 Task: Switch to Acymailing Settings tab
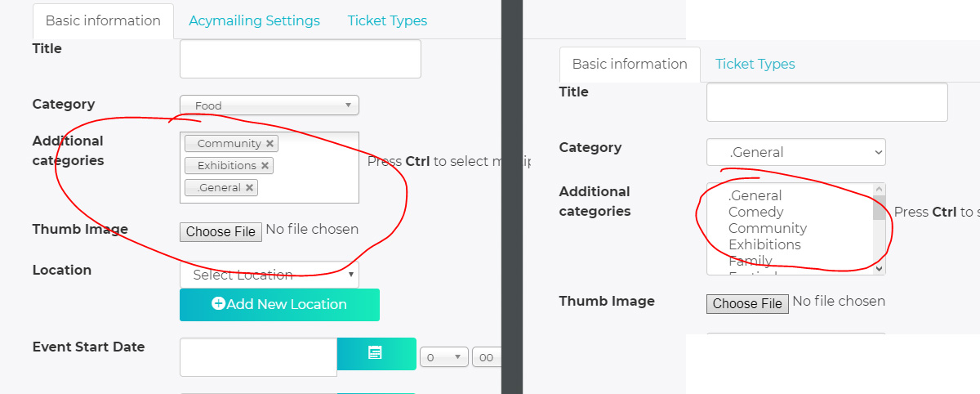tap(254, 20)
